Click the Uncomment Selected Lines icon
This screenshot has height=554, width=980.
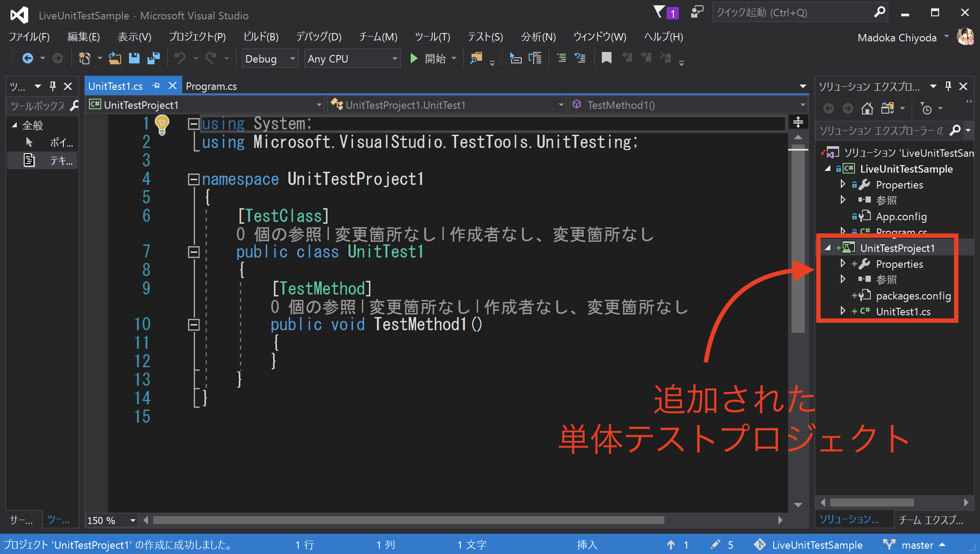[580, 58]
